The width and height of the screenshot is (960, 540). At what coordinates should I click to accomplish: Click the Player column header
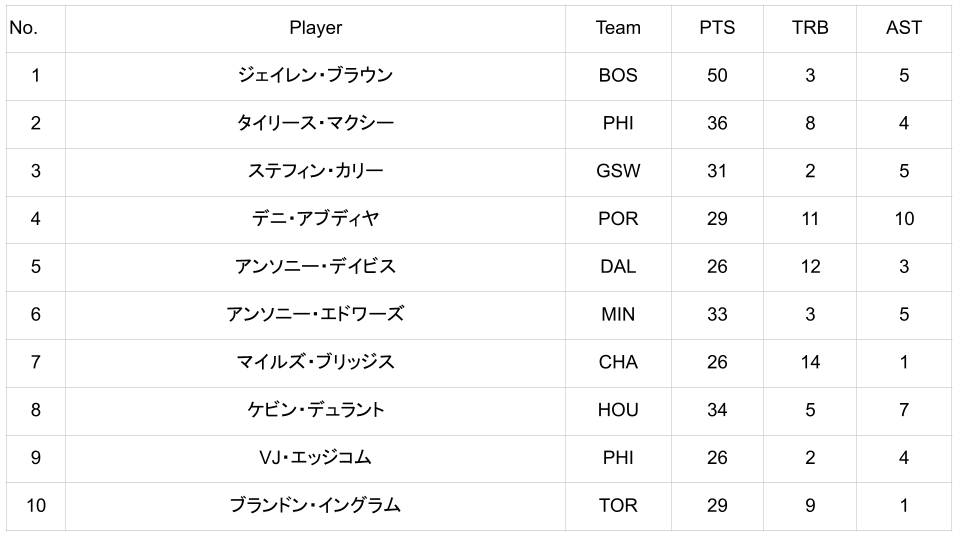[x=315, y=28]
